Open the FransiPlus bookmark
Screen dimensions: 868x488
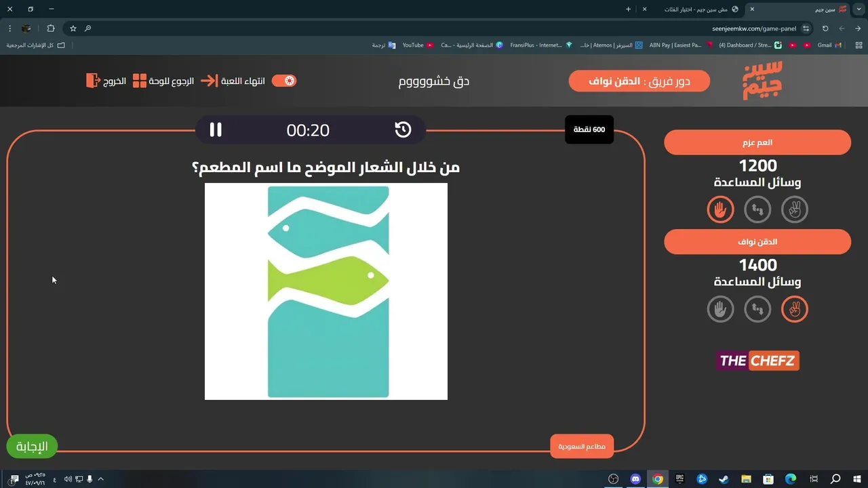pyautogui.click(x=541, y=45)
